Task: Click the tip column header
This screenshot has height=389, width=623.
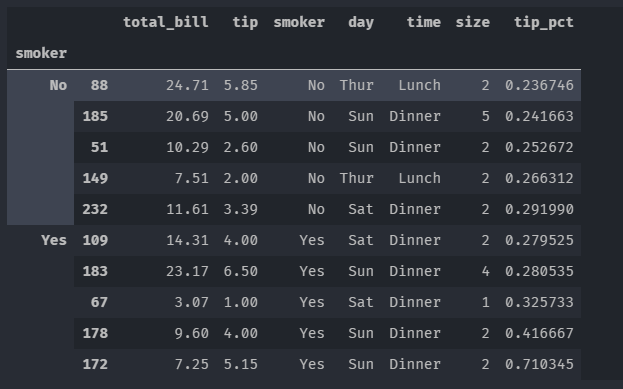Action: click(245, 22)
